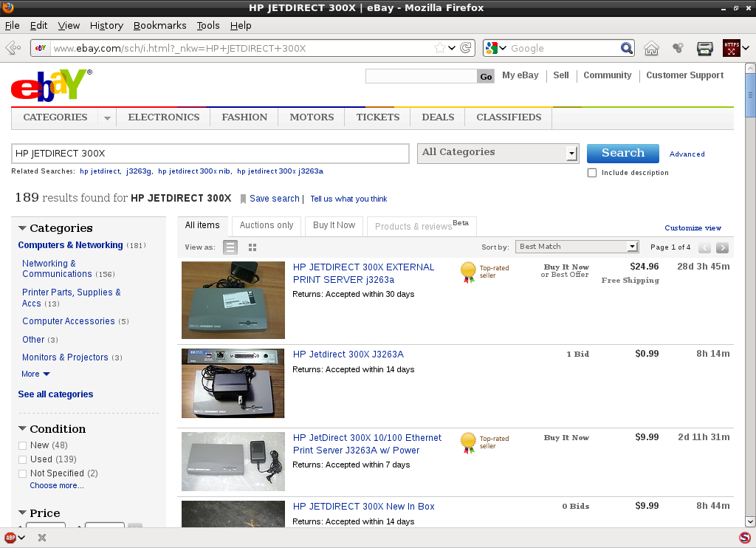This screenshot has width=756, height=548.
Task: Open the Adblock Plus status bar icon
Action: click(10, 538)
